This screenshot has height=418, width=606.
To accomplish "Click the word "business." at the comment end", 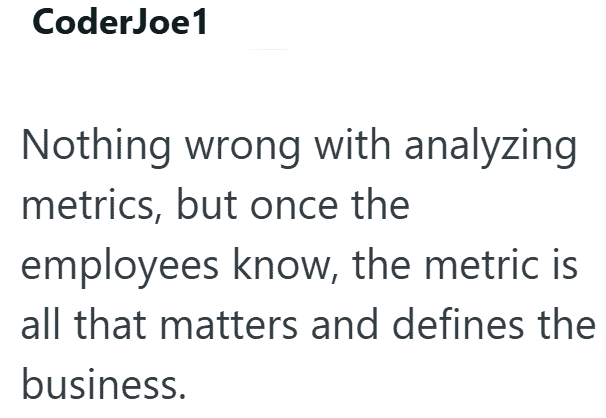I will [104, 384].
